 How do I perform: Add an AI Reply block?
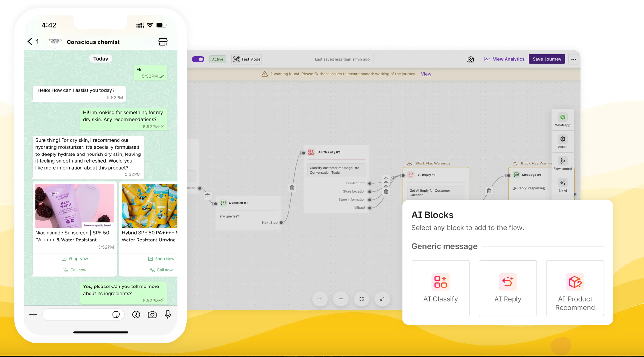[507, 288]
